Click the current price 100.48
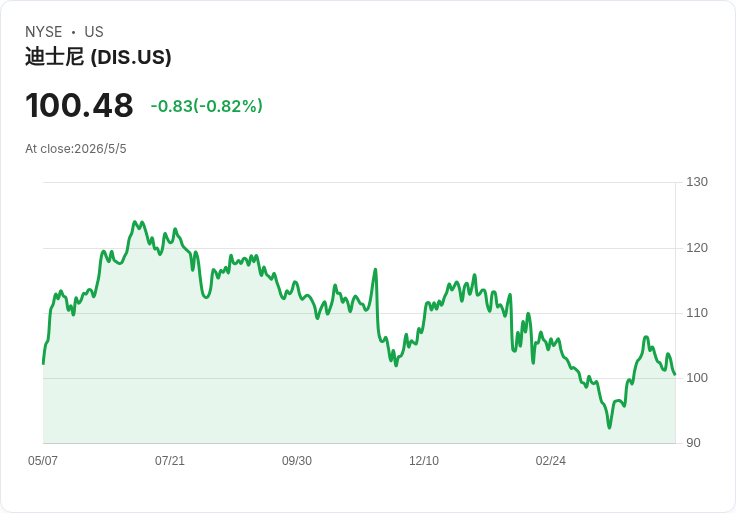 [x=79, y=105]
